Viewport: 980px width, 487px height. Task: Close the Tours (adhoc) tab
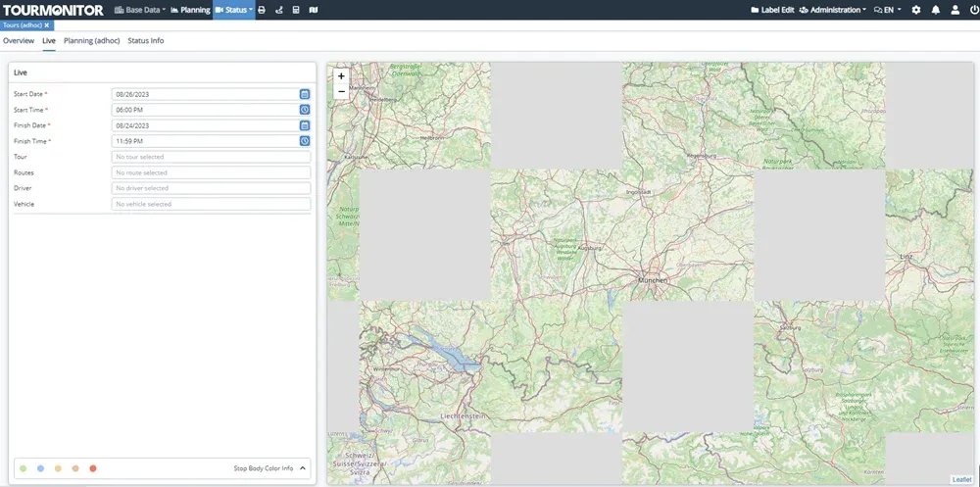[46, 24]
